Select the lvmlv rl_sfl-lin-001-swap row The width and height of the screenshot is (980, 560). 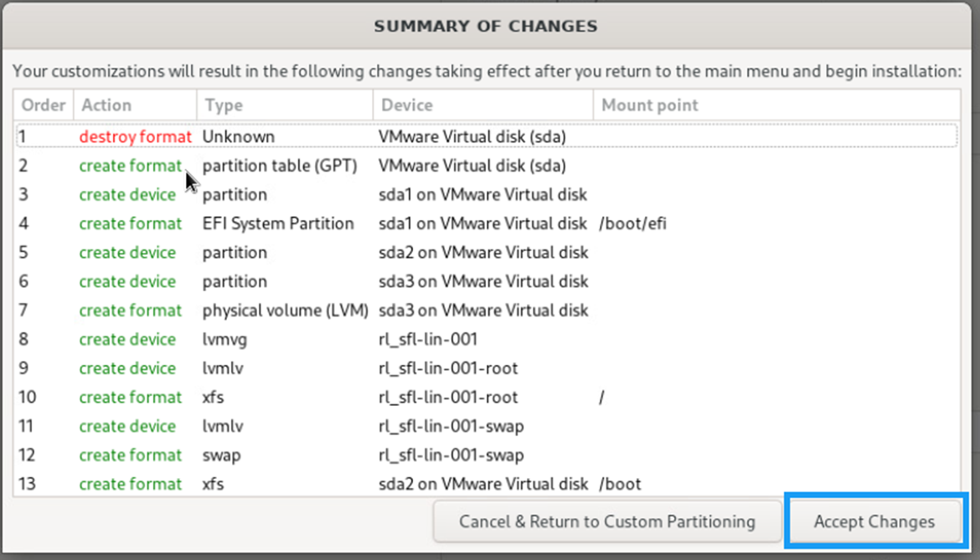[x=487, y=426]
